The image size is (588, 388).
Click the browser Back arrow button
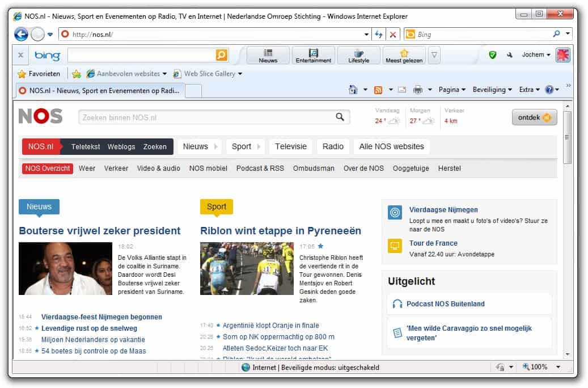pyautogui.click(x=21, y=35)
